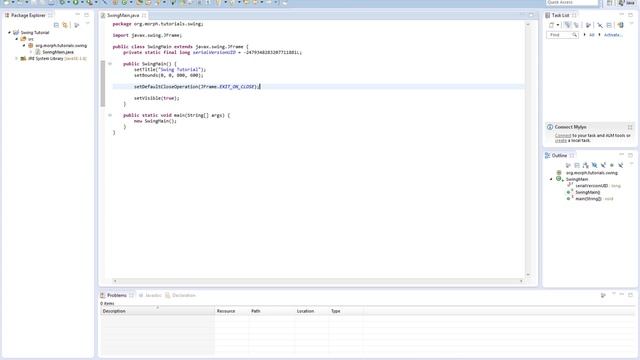Click the create link for a local task
The image size is (640, 360).
(x=561, y=140)
